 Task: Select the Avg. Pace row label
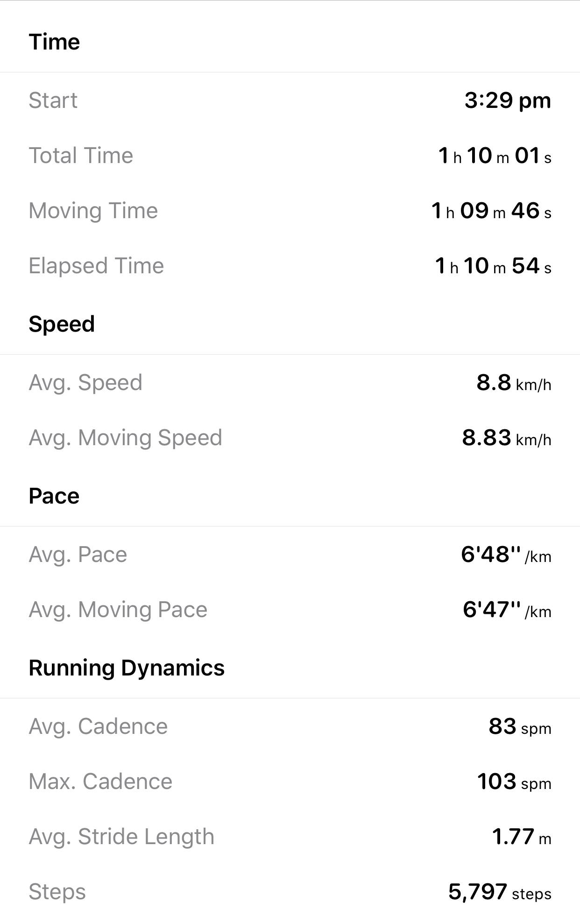tap(78, 554)
